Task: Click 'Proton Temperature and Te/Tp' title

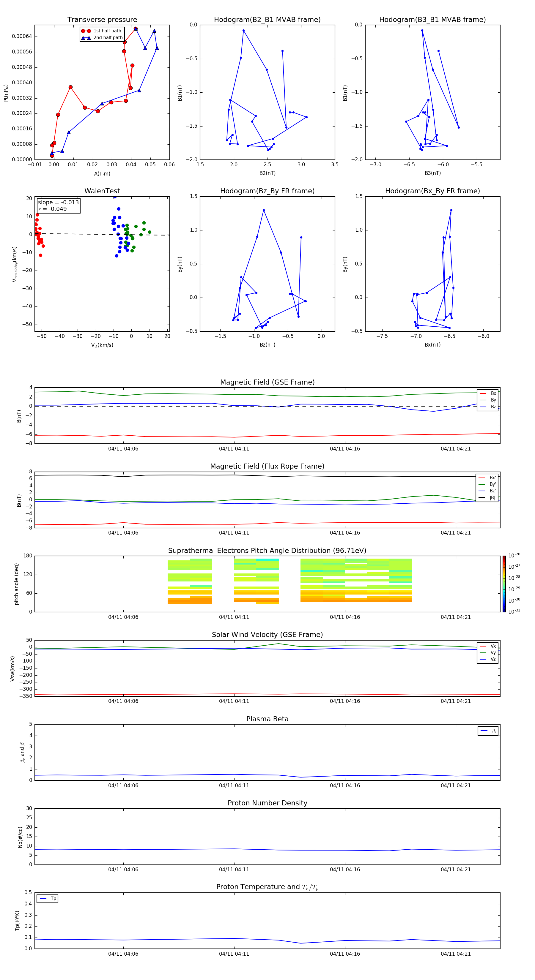Action: 267,887
